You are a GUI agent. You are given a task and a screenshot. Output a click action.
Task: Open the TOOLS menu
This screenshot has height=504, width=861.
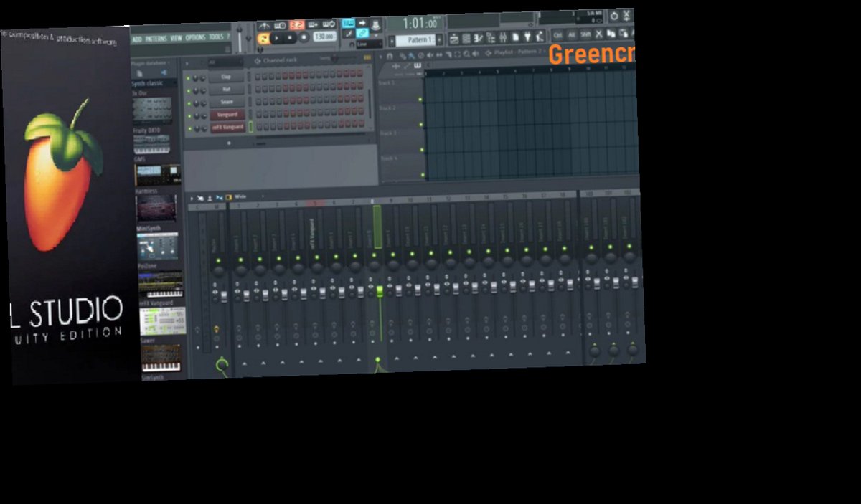(216, 37)
